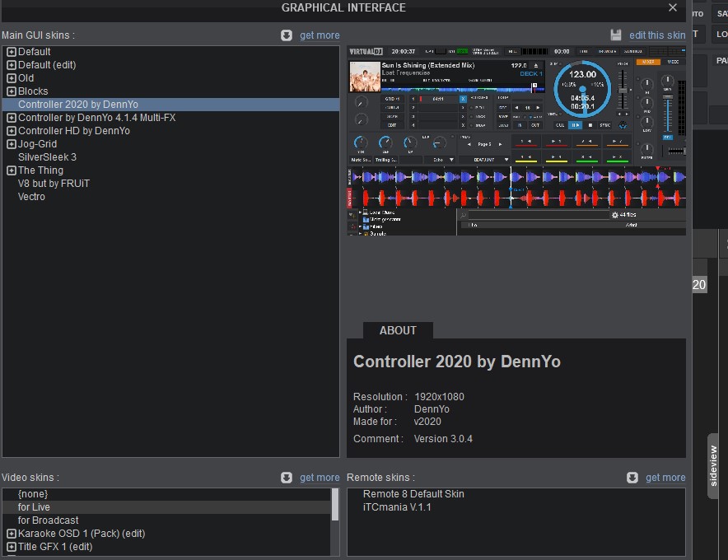Expand Karaoke OSD 1 (Pack) (edit) entry
This screenshot has height=560, width=728.
click(x=12, y=534)
